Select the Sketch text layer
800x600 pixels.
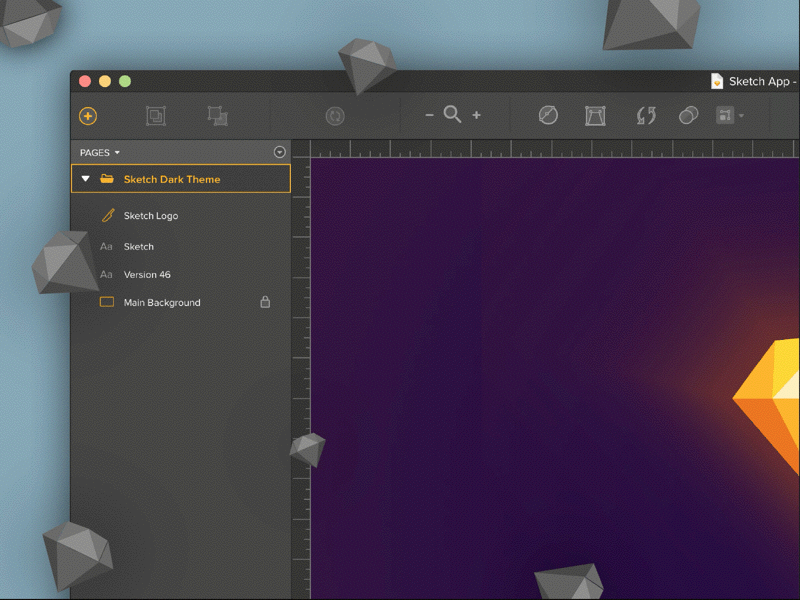tap(139, 246)
